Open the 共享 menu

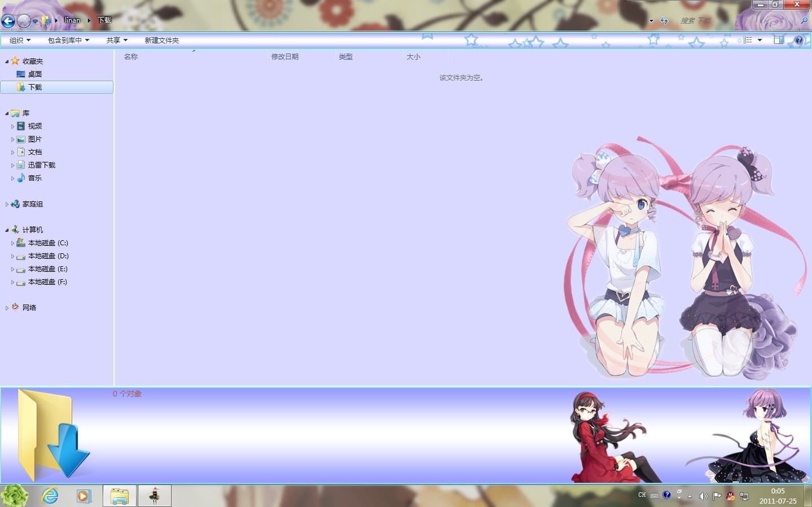117,40
